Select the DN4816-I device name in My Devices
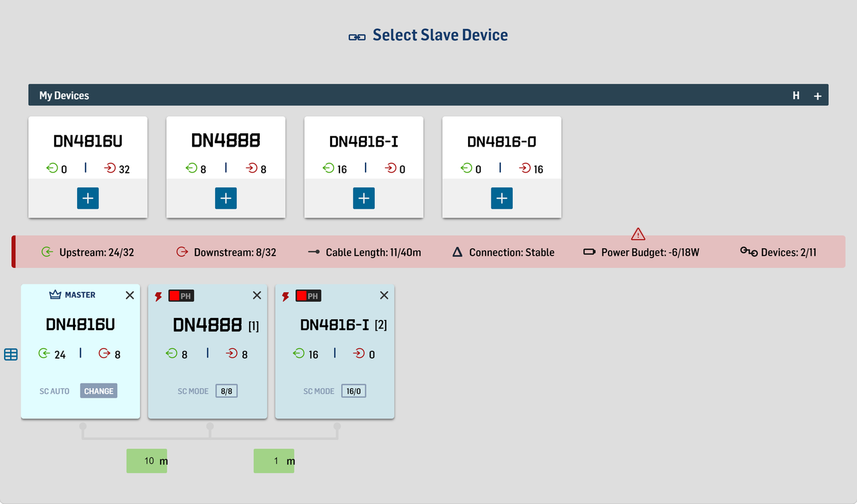The image size is (857, 504). pos(364,142)
